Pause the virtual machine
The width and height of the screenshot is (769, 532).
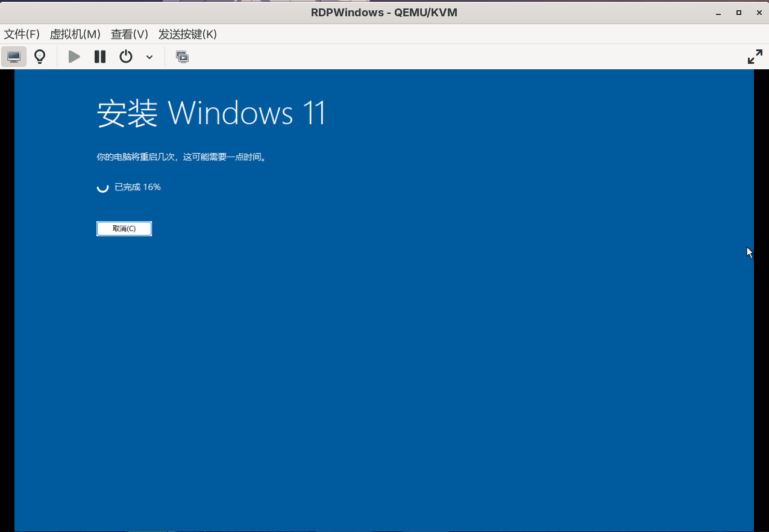coord(100,57)
